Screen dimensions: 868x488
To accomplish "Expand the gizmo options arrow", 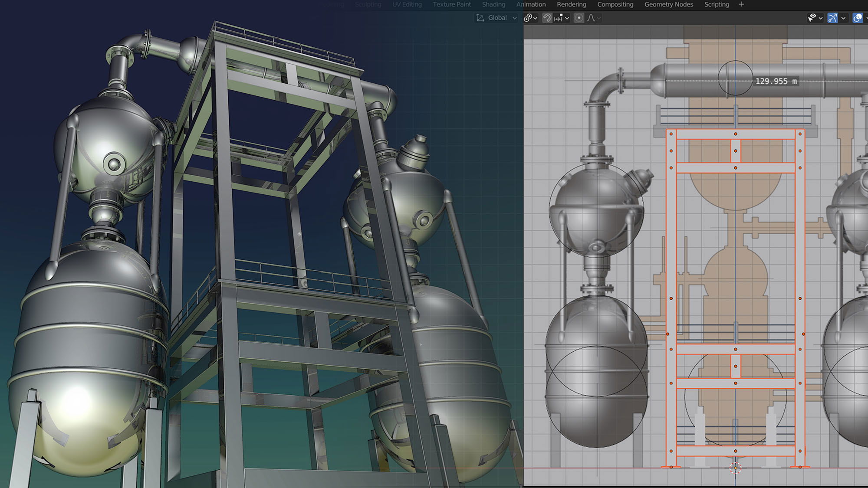I will coord(843,18).
